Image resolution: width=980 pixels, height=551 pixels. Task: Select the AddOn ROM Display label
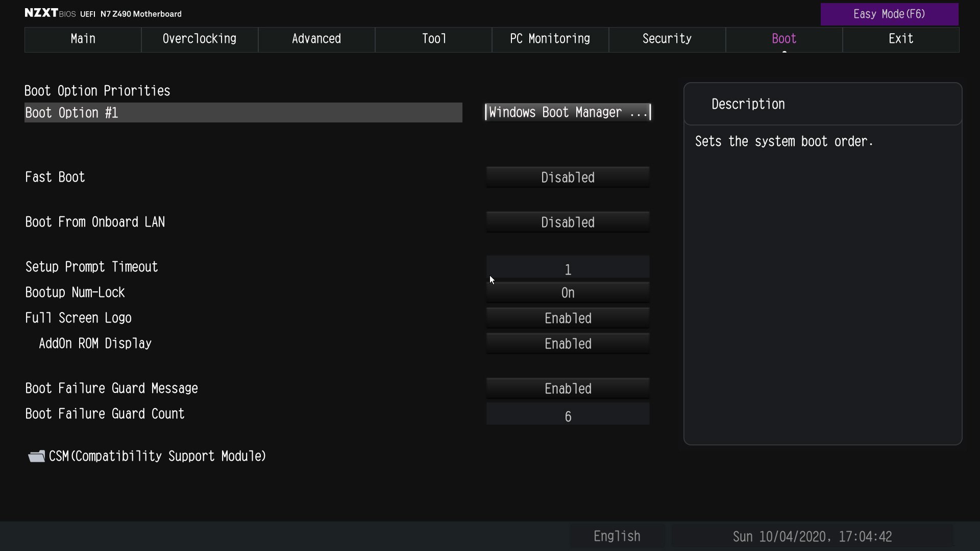(x=95, y=343)
